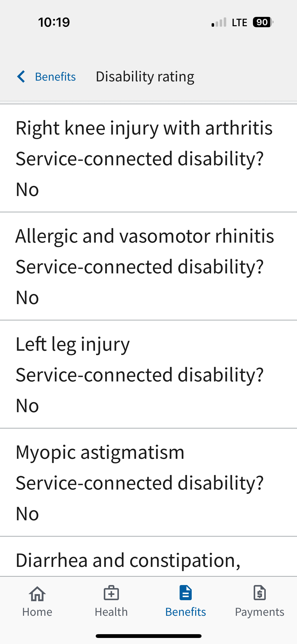The image size is (297, 644).
Task: Select Allergic and vasomotor rhinitis entry
Action: 145,236
